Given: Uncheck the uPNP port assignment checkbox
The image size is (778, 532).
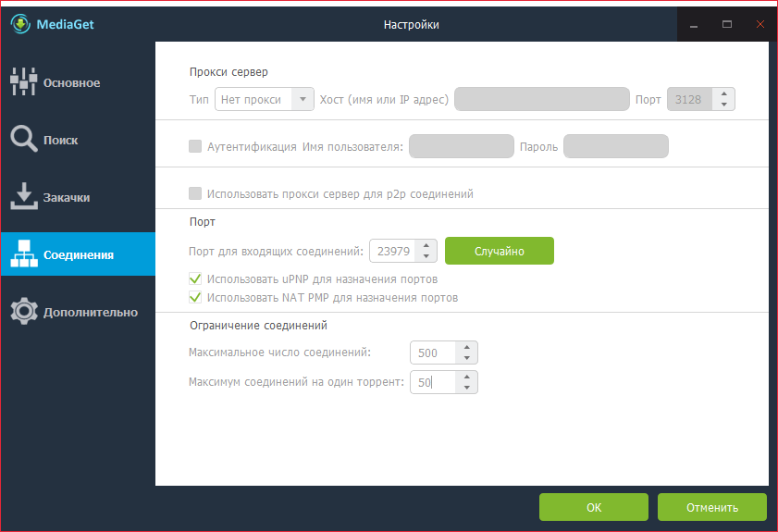Looking at the screenshot, I should pos(195,278).
